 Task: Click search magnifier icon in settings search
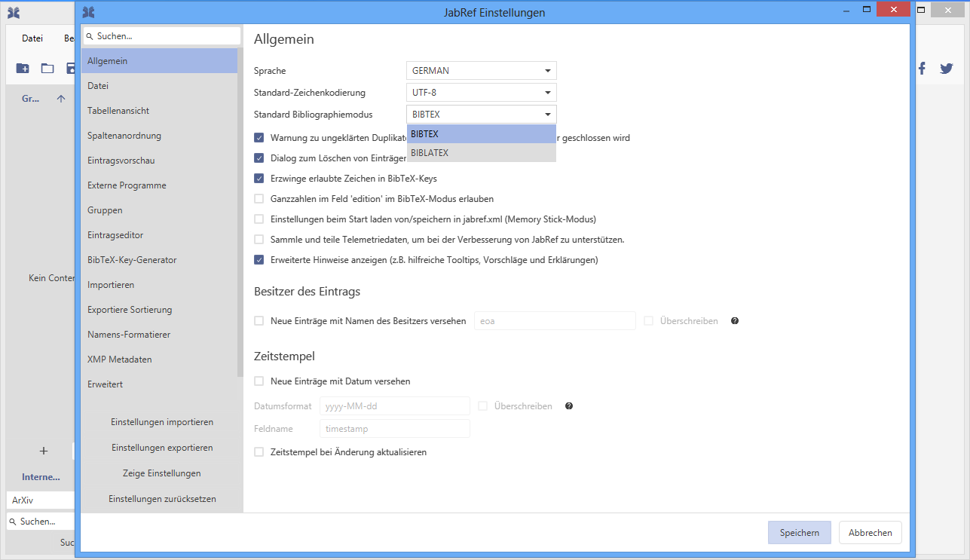(x=90, y=36)
